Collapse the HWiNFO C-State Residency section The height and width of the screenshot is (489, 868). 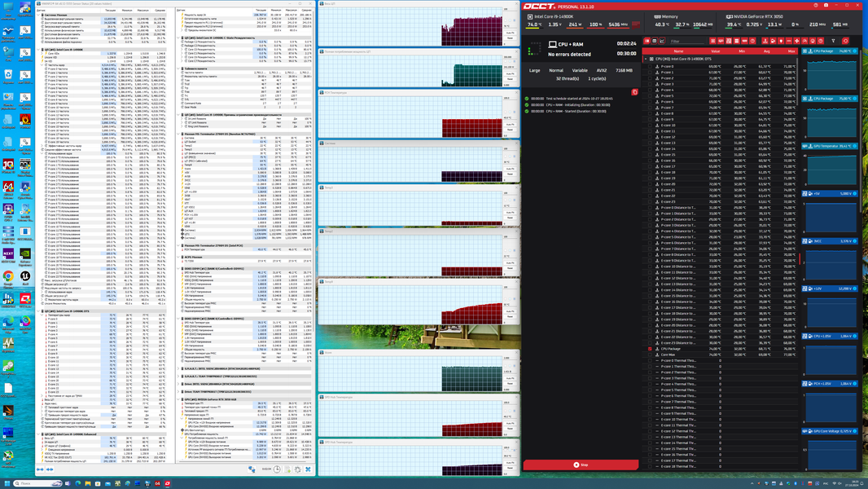pyautogui.click(x=178, y=37)
